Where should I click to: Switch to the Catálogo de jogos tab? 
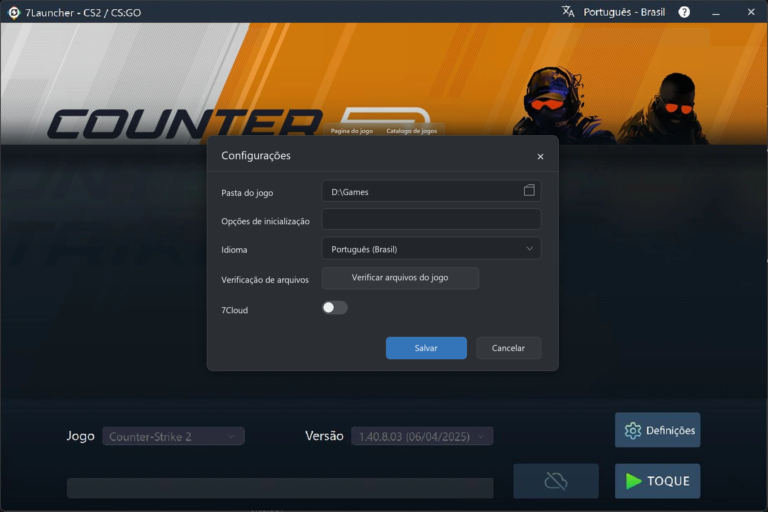click(x=411, y=131)
